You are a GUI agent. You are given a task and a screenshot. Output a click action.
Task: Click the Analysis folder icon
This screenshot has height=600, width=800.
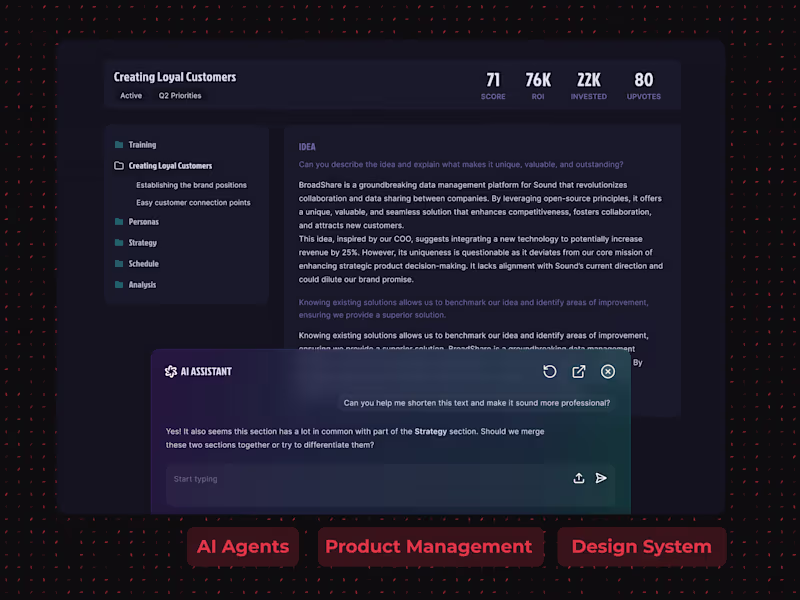tap(119, 284)
